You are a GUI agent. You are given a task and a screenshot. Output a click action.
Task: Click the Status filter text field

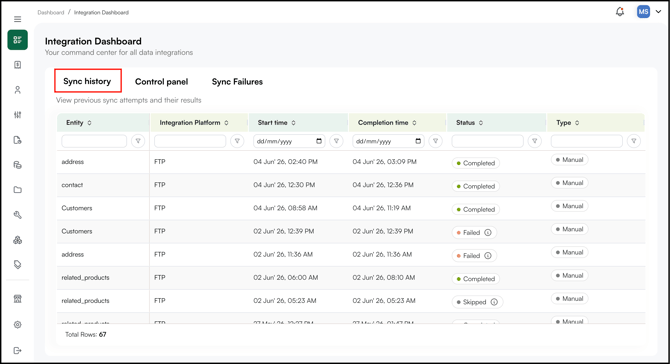[x=488, y=141]
